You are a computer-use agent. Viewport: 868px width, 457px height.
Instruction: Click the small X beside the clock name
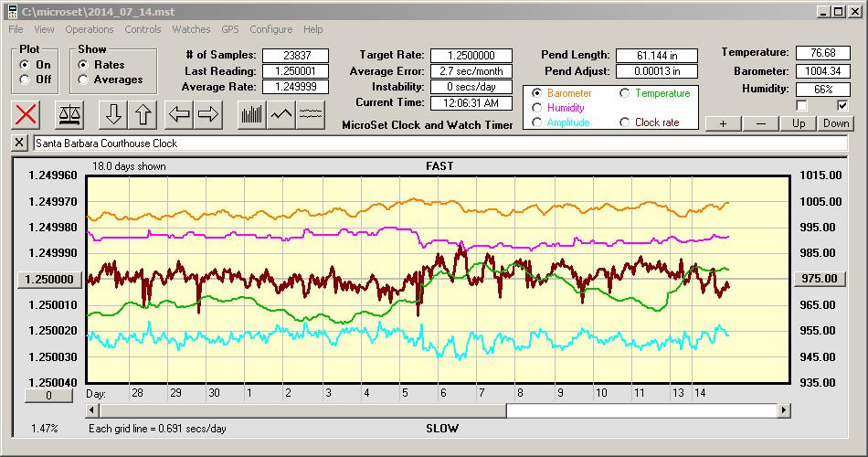[19, 143]
